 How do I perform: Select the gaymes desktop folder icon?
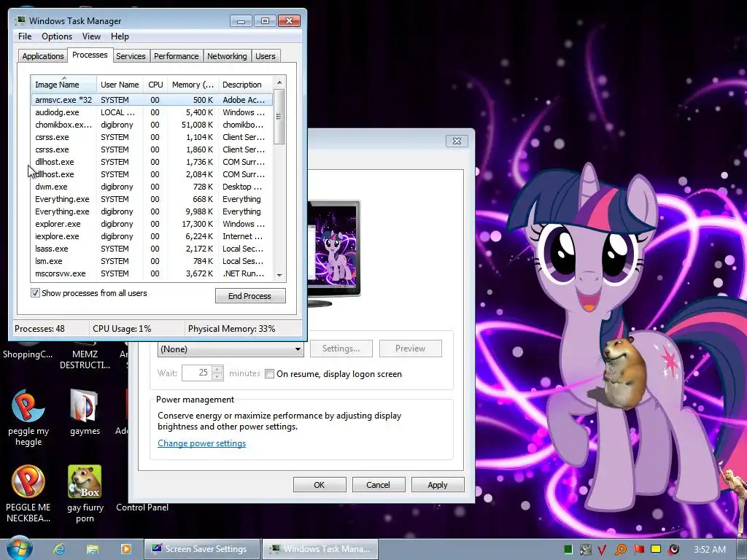point(85,412)
